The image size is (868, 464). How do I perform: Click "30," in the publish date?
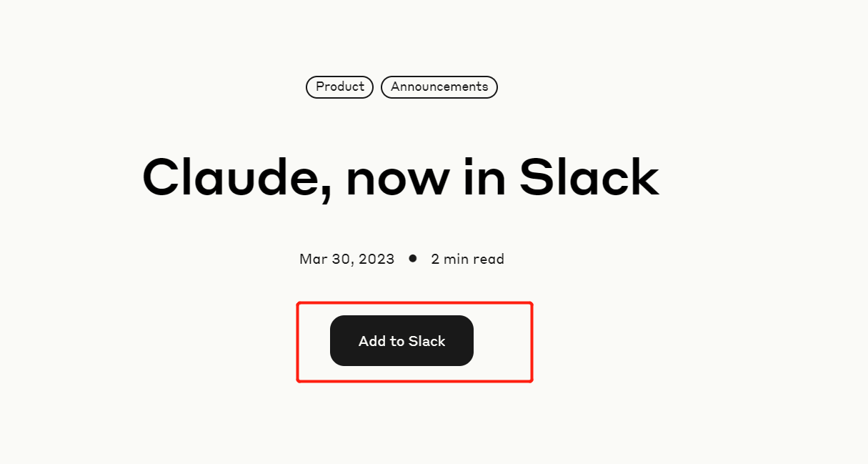[x=343, y=259]
